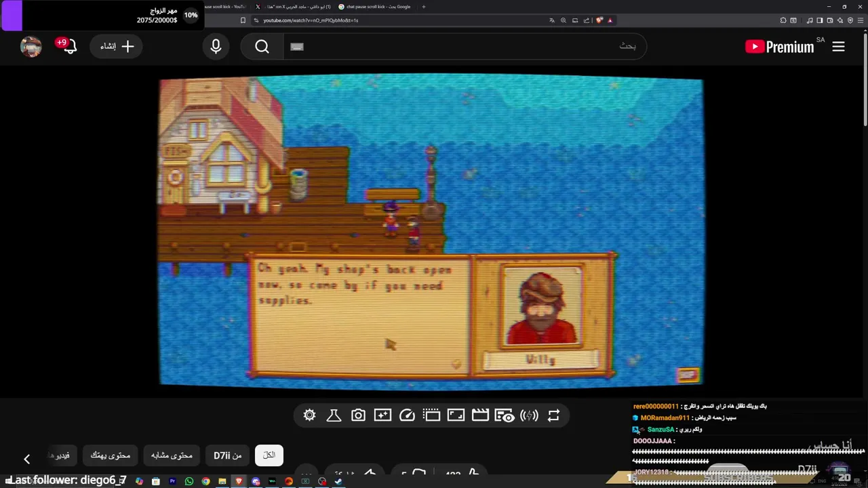Open a new browser tab with plus
This screenshot has width=868, height=488.
click(424, 7)
